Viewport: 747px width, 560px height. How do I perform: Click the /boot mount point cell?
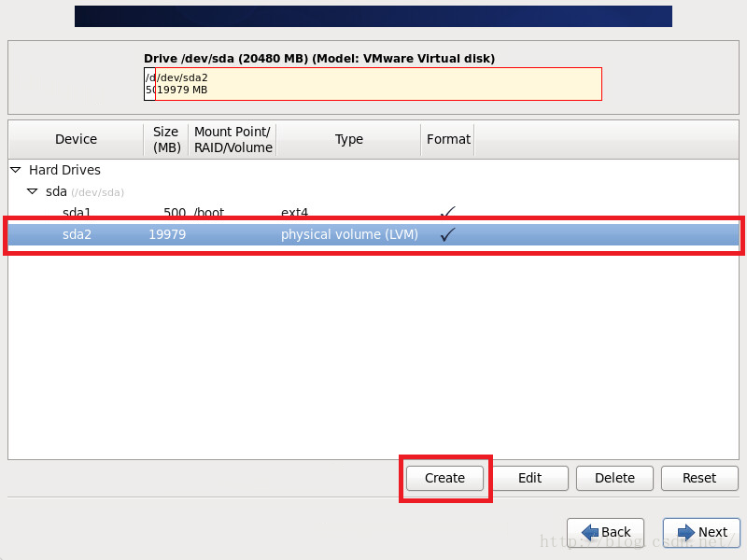point(208,213)
